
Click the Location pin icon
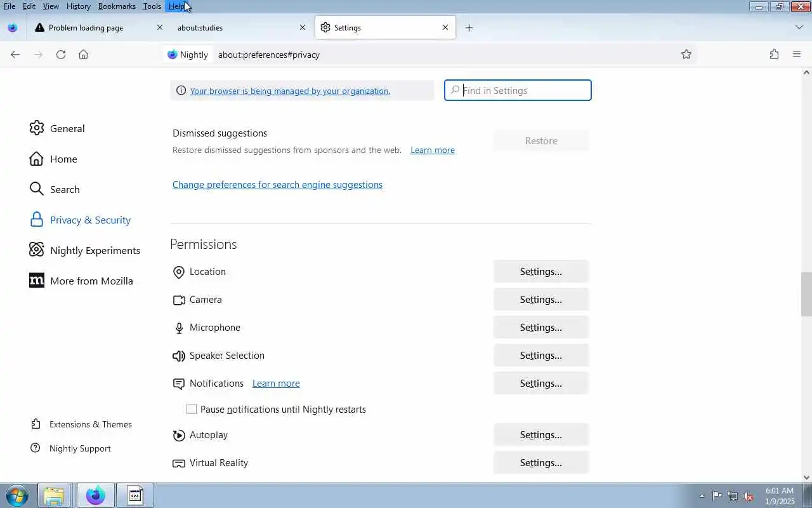(x=179, y=272)
